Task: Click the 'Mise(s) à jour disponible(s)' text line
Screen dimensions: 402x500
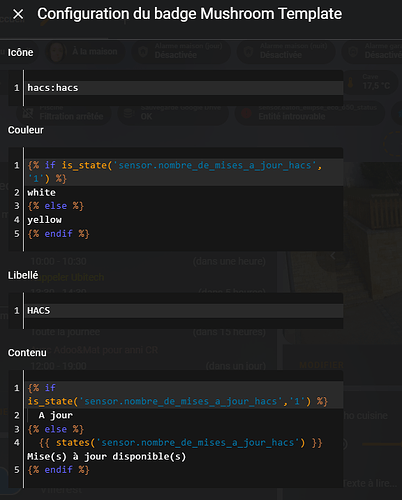Action: click(x=107, y=456)
